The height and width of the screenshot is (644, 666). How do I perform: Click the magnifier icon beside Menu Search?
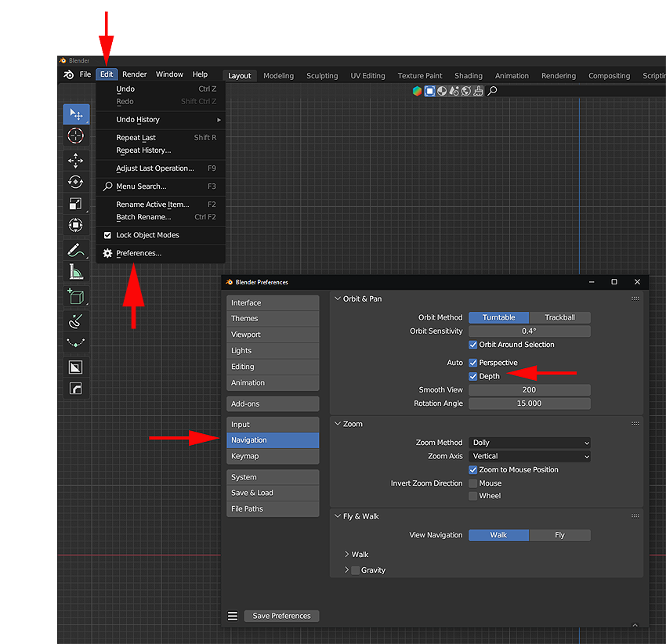click(107, 186)
